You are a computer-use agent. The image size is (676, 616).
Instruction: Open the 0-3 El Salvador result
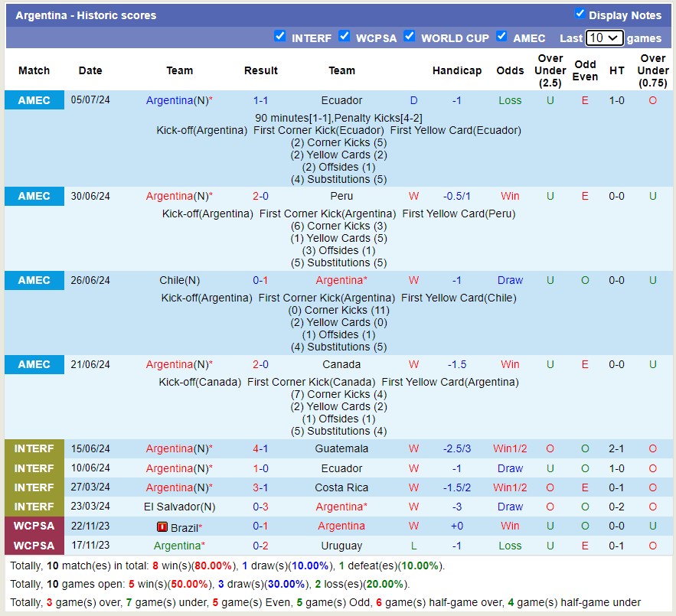pyautogui.click(x=260, y=507)
